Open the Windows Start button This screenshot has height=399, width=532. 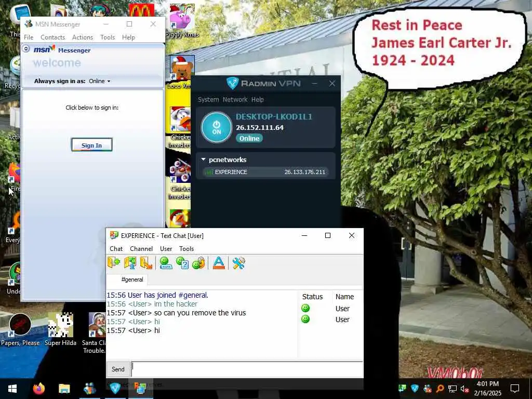pyautogui.click(x=12, y=389)
